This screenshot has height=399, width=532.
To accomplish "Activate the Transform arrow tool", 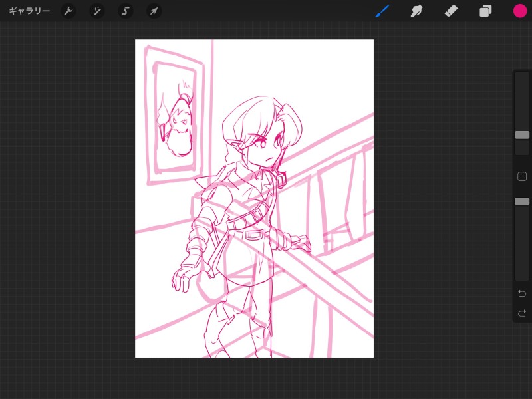I will point(154,11).
